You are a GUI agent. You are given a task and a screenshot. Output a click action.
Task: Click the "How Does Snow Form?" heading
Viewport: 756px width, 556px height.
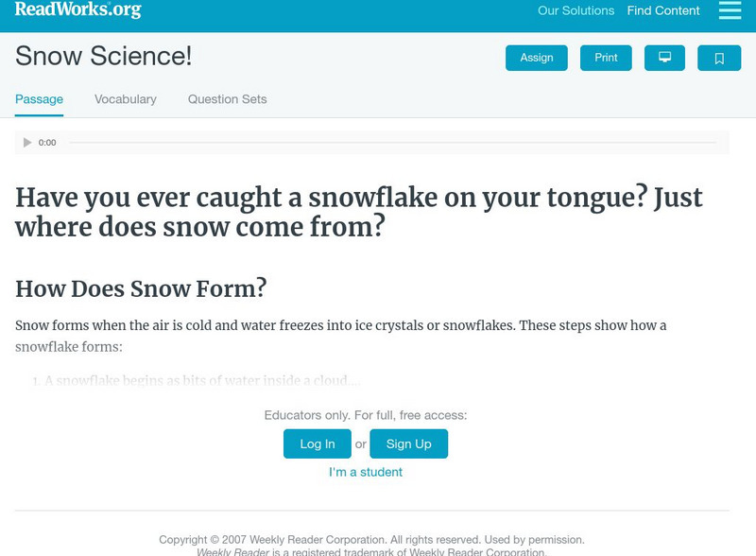[x=141, y=287]
